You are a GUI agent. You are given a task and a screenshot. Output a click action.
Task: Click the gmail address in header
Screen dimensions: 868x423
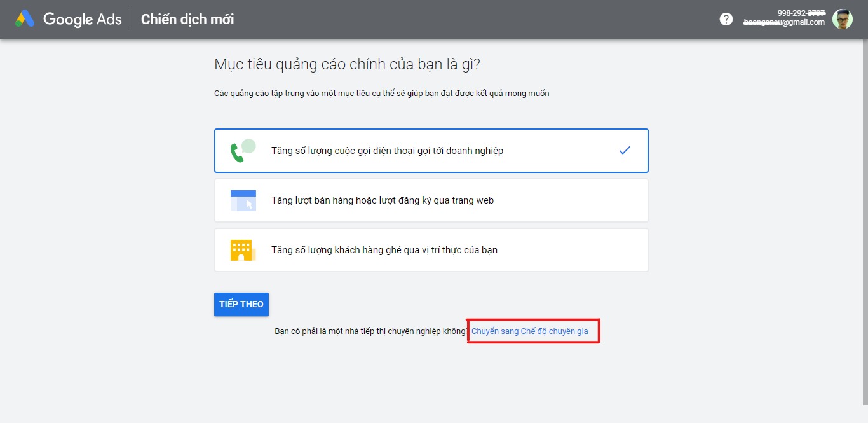click(x=784, y=22)
